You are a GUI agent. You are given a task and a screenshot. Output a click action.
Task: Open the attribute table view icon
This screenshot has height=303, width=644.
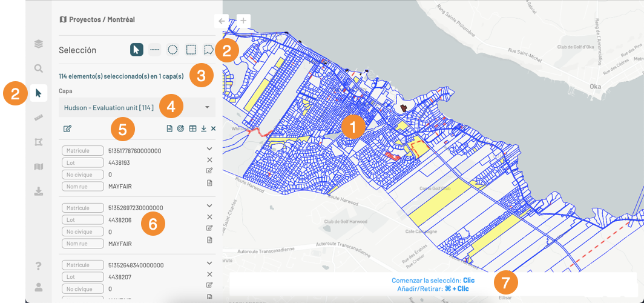(192, 128)
